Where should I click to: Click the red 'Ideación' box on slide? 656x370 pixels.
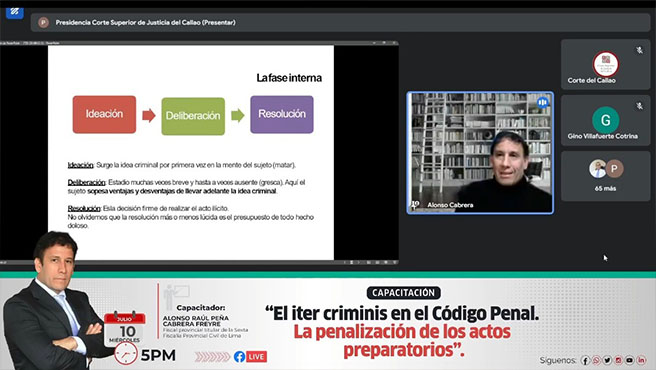click(x=104, y=114)
